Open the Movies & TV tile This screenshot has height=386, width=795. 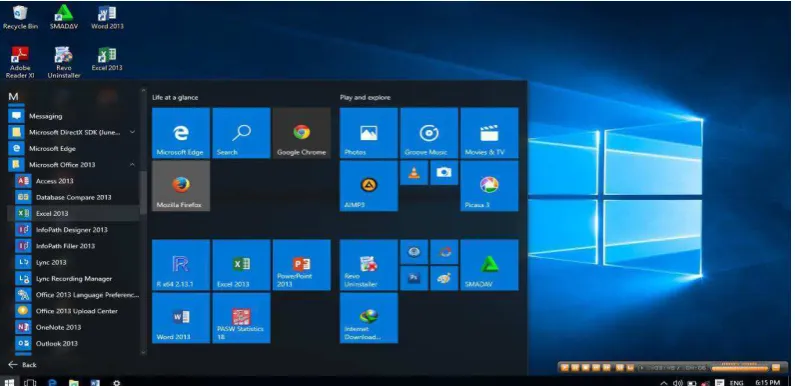click(489, 133)
